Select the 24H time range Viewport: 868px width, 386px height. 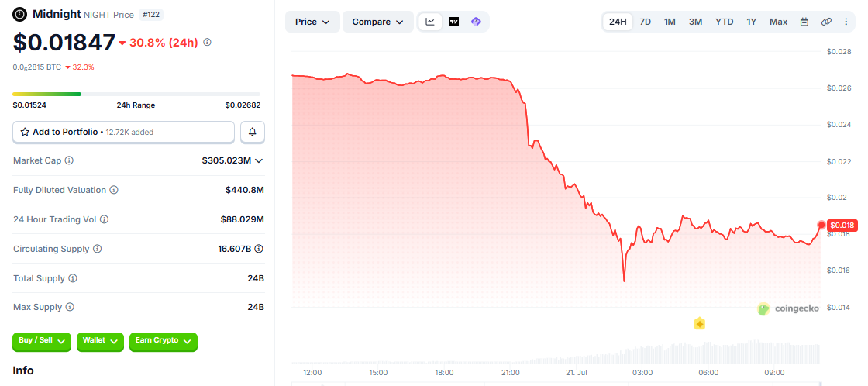[618, 22]
